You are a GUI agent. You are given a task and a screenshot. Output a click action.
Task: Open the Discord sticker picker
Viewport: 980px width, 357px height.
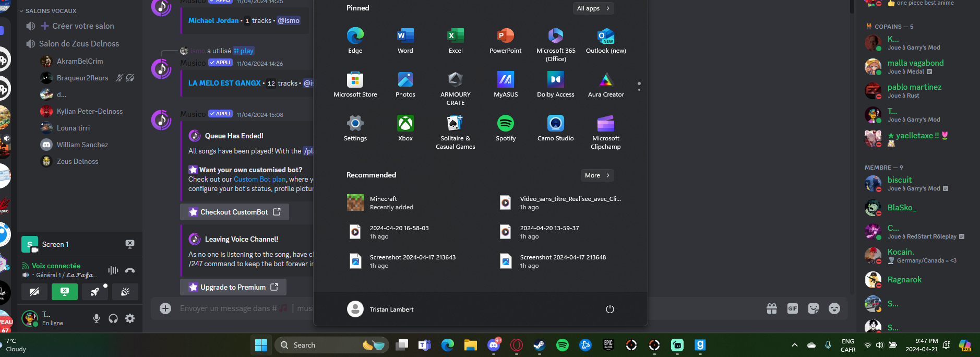[x=814, y=308]
